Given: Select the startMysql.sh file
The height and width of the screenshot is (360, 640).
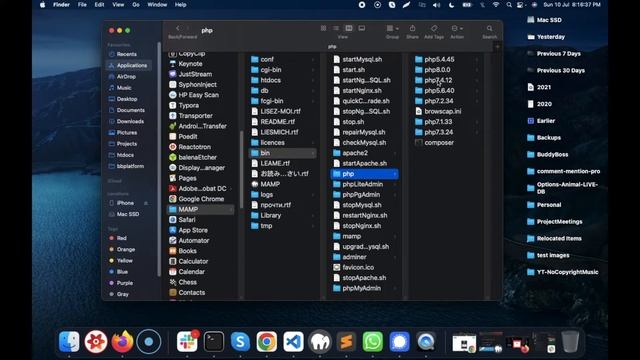Looking at the screenshot, I should coord(362,59).
